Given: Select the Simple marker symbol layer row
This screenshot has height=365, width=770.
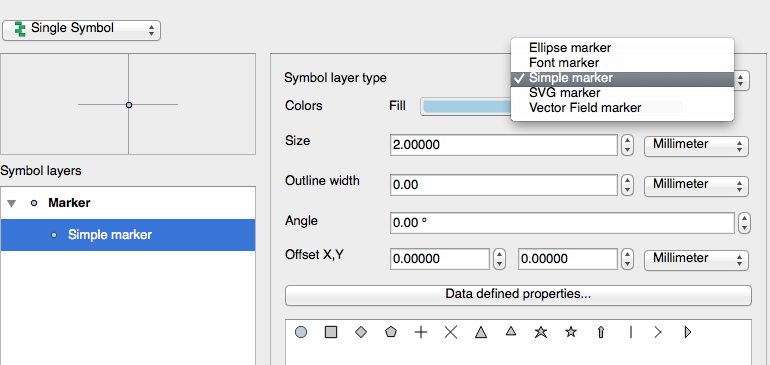Looking at the screenshot, I should point(128,235).
